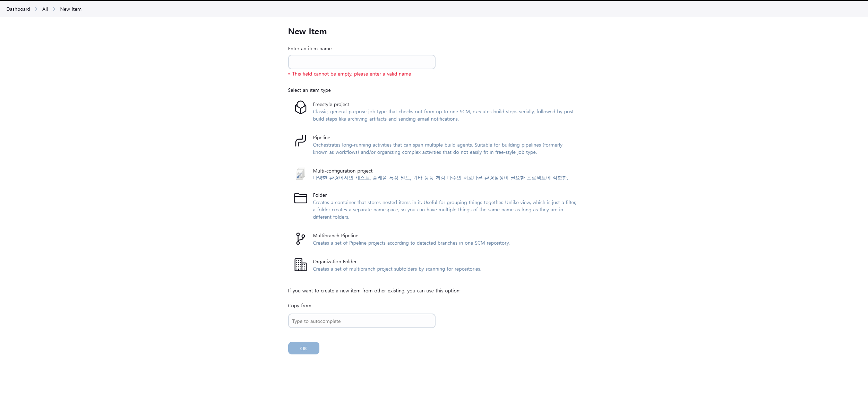Open the All view breadcrumb
Screen dimensions: 868x414
45,9
